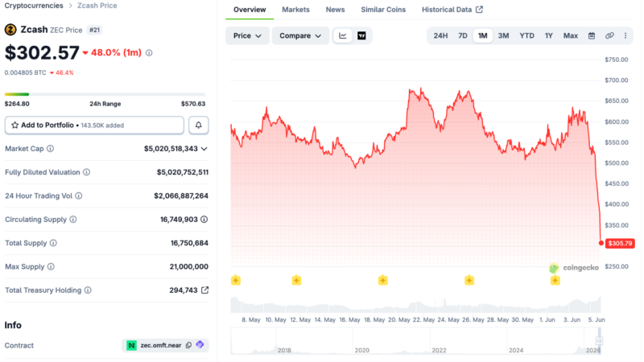The height and width of the screenshot is (362, 644).
Task: Copy the chart link icon
Action: click(609, 35)
